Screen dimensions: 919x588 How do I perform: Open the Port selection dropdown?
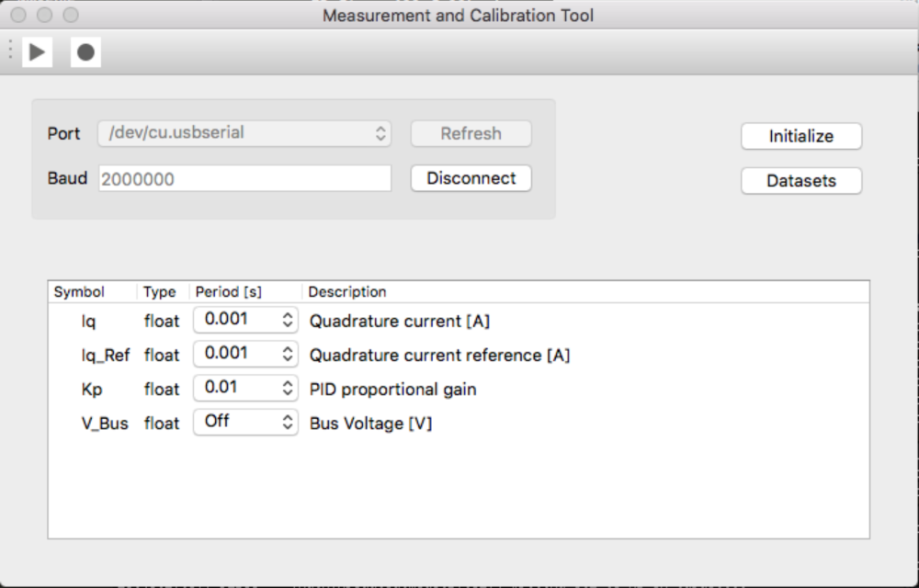click(x=244, y=133)
